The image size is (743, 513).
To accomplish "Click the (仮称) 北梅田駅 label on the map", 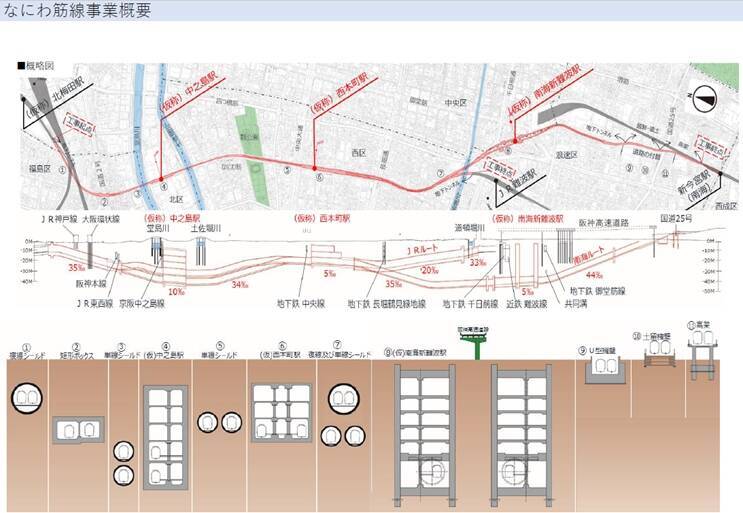I will 57,98.
